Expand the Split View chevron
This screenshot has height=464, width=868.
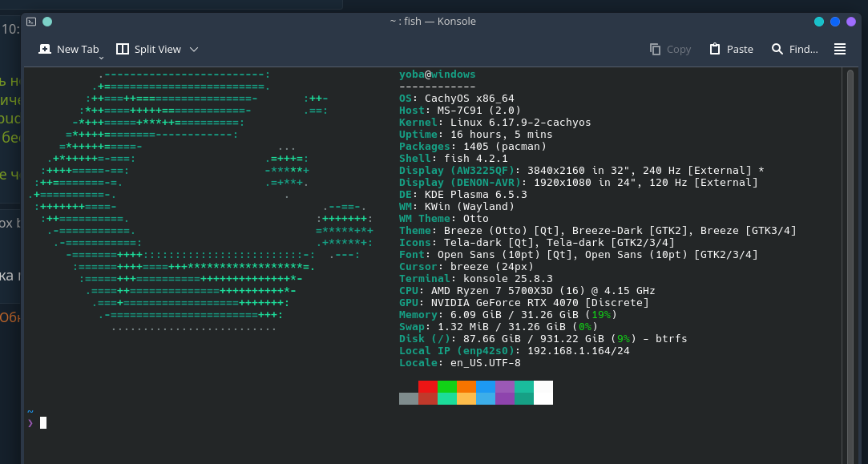(194, 50)
